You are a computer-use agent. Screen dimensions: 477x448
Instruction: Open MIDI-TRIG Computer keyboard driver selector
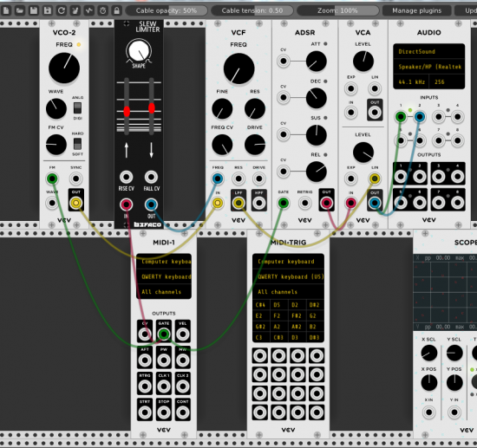[x=289, y=262]
